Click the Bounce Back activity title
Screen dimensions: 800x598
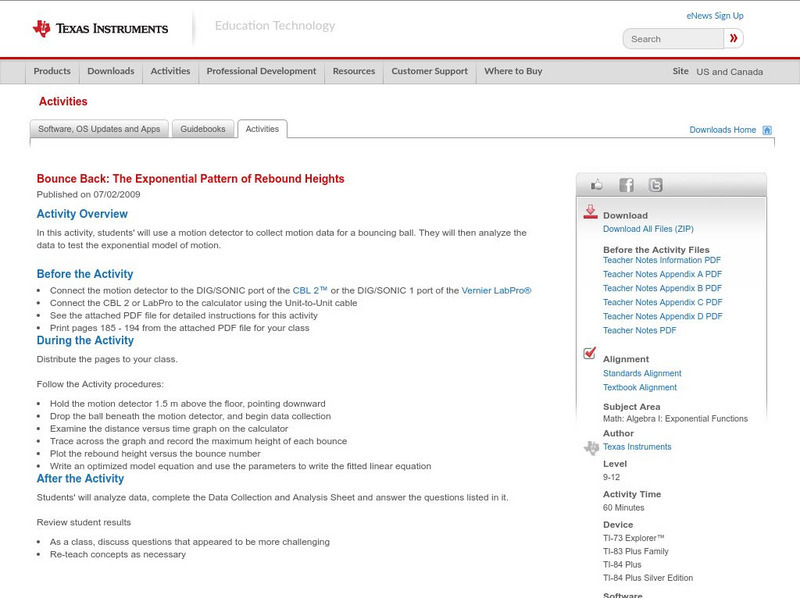(190, 179)
